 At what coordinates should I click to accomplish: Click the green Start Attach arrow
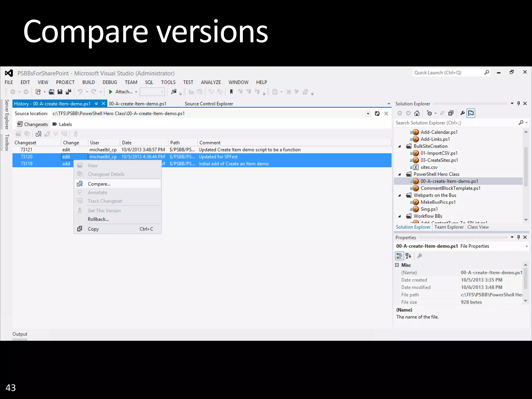point(111,92)
